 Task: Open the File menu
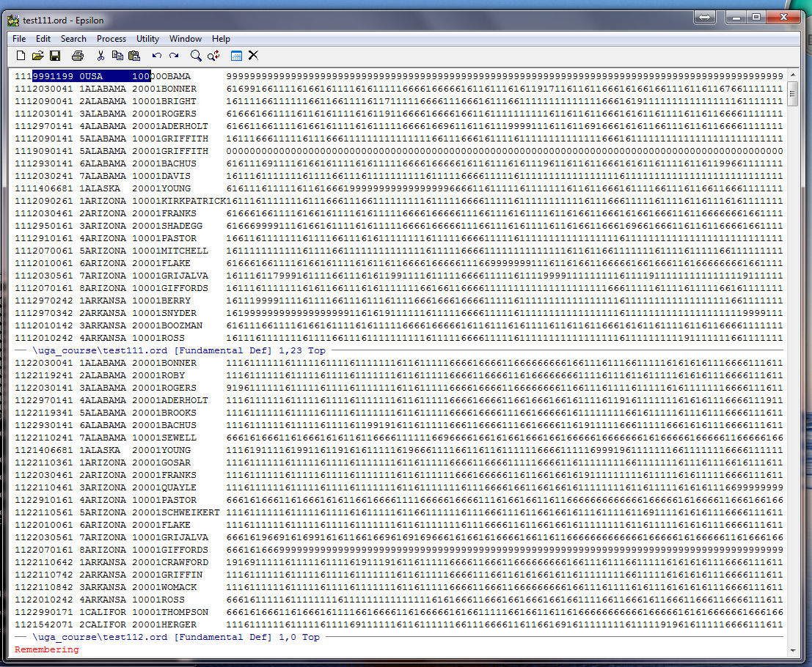pos(19,39)
